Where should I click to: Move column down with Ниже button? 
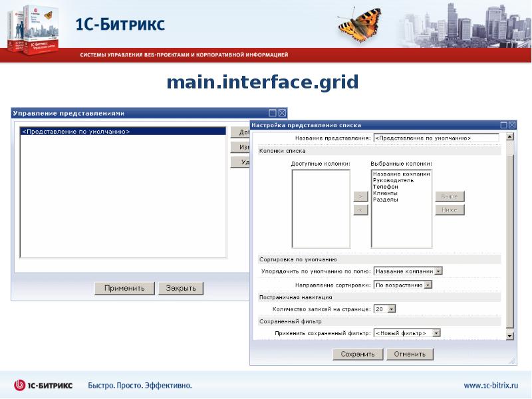pos(450,210)
